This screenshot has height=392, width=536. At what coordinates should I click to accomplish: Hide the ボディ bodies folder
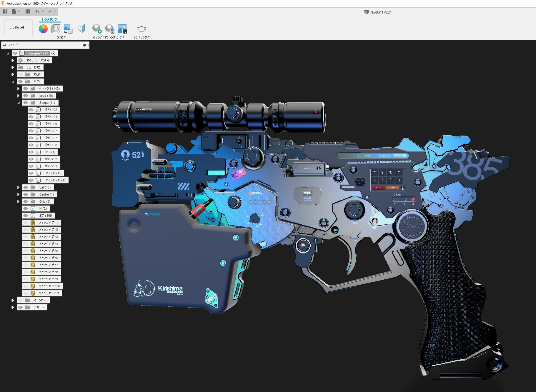coord(20,81)
